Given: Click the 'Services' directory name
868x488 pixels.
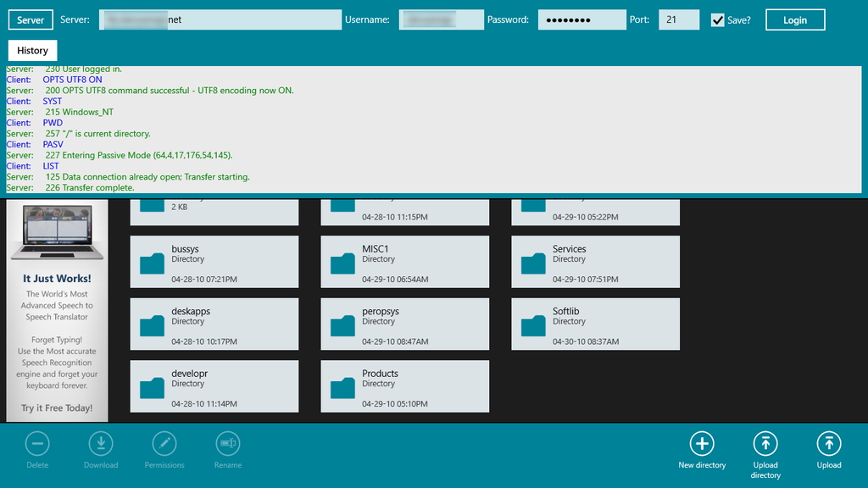Looking at the screenshot, I should tap(569, 249).
